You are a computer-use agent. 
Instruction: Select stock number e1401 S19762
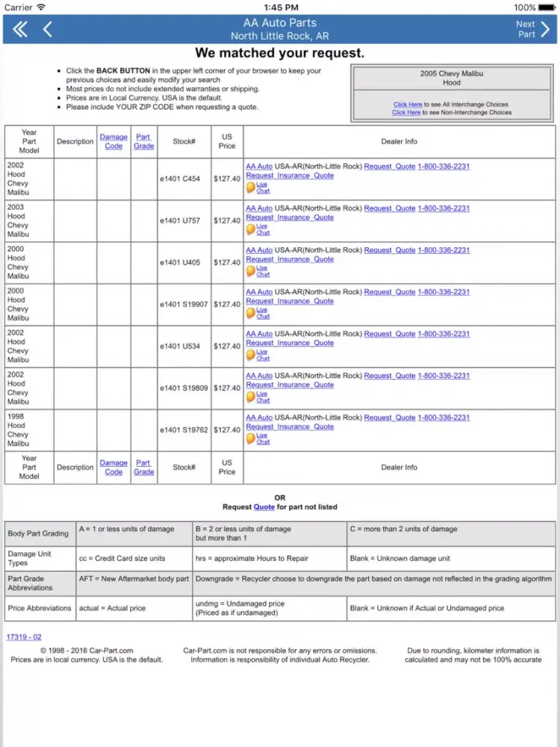(184, 430)
